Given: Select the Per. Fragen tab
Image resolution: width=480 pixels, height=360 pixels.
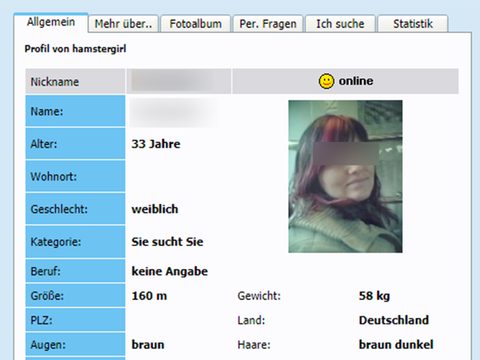Looking at the screenshot, I should click(268, 24).
